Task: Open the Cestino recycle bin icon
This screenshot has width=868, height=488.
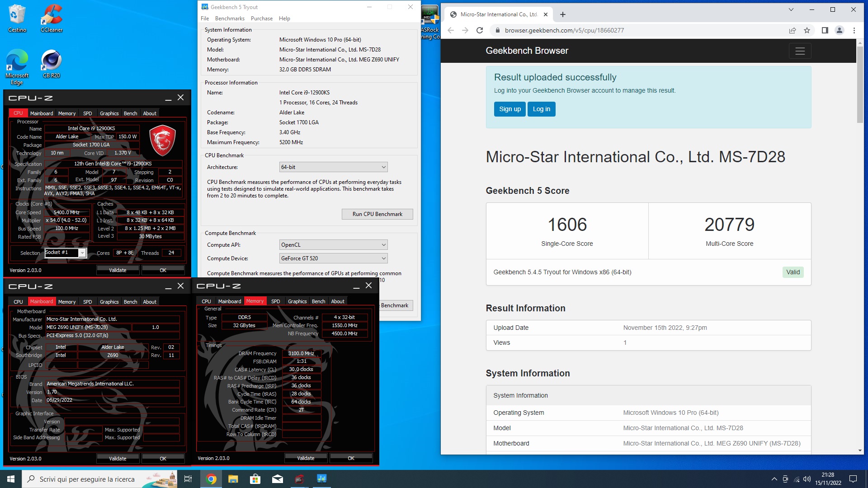Action: 17,19
